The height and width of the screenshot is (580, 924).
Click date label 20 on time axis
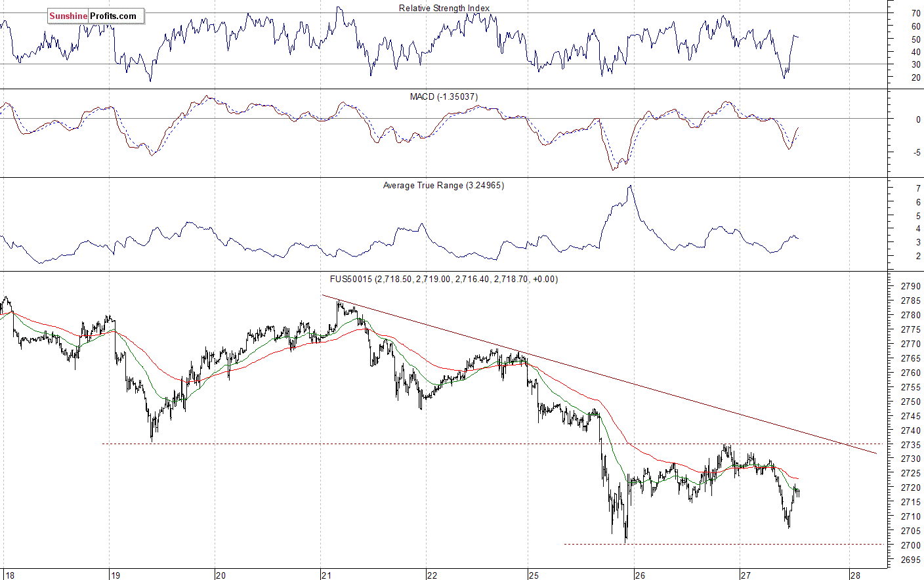(x=221, y=575)
